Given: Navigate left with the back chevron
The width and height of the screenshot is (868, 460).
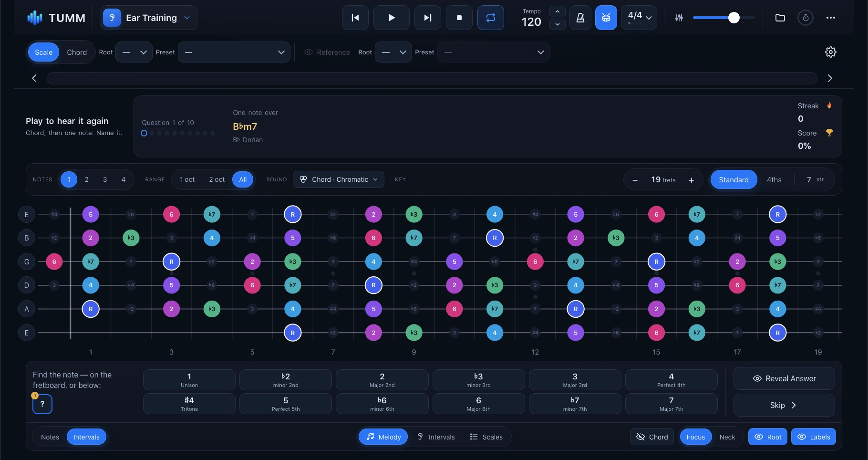Looking at the screenshot, I should (34, 78).
